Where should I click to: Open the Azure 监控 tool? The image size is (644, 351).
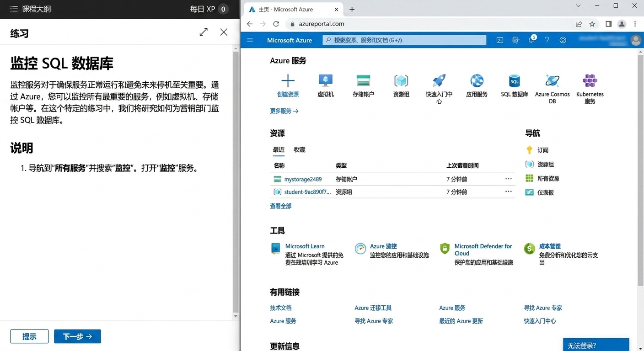point(383,246)
